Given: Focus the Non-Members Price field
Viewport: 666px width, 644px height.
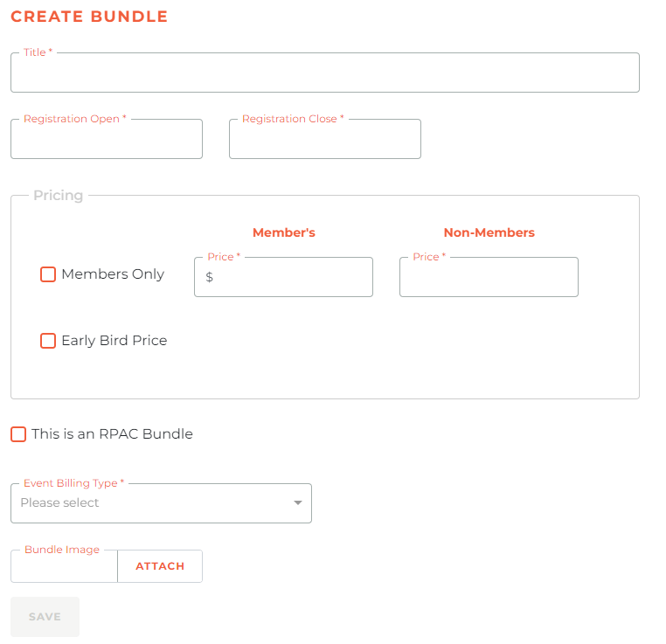Looking at the screenshot, I should pyautogui.click(x=489, y=277).
